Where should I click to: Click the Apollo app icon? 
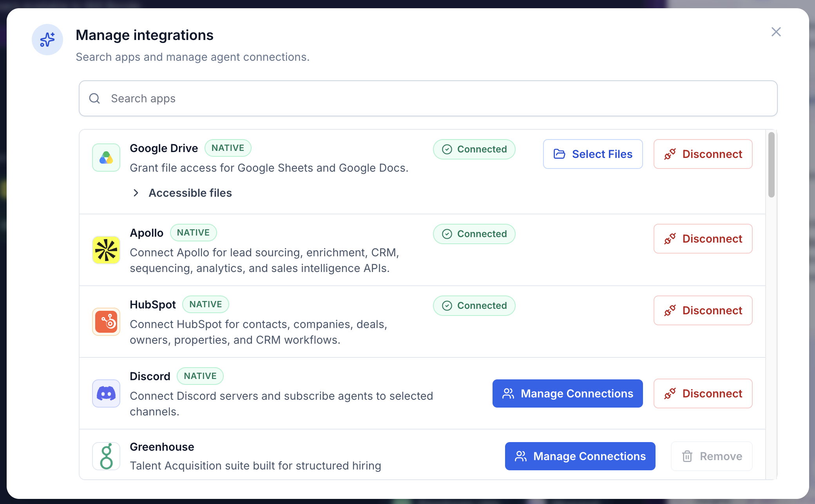(106, 250)
